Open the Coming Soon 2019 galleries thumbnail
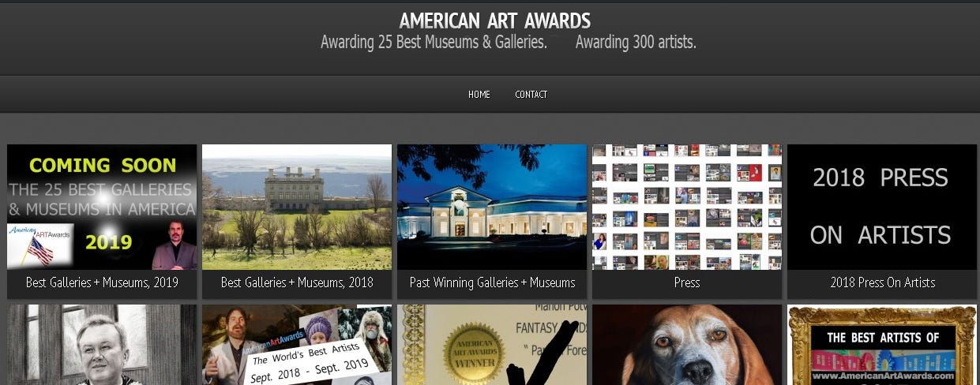Screen dimensions: 980x385 (102, 207)
